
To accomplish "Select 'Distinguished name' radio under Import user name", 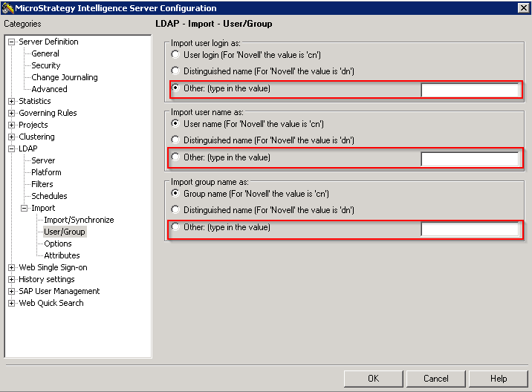I will 175,140.
